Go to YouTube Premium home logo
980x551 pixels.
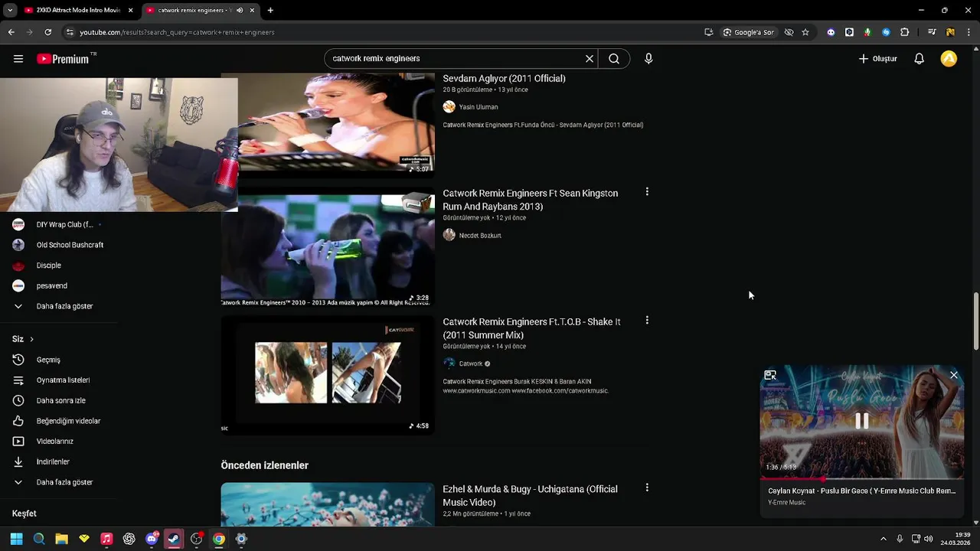[x=66, y=59]
